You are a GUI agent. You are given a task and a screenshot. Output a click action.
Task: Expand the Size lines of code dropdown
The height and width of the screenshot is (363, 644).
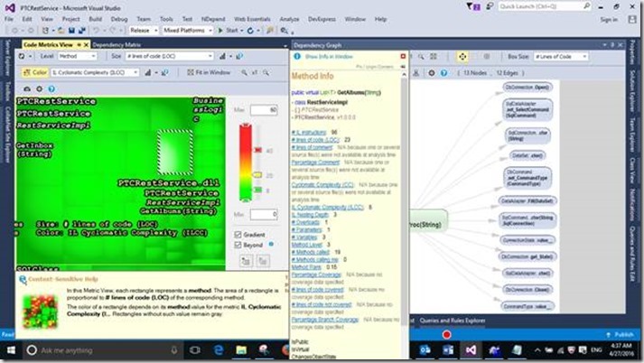(x=169, y=56)
